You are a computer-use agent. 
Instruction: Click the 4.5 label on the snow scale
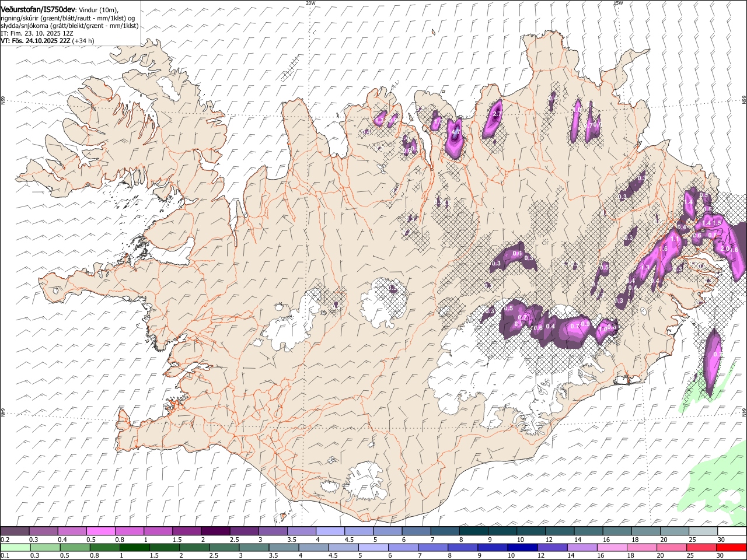[349, 540]
